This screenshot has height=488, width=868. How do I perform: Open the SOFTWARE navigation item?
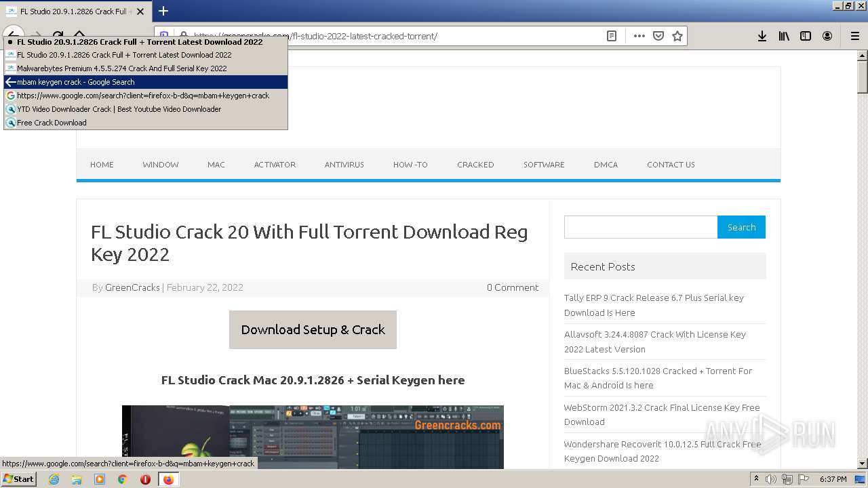coord(544,165)
